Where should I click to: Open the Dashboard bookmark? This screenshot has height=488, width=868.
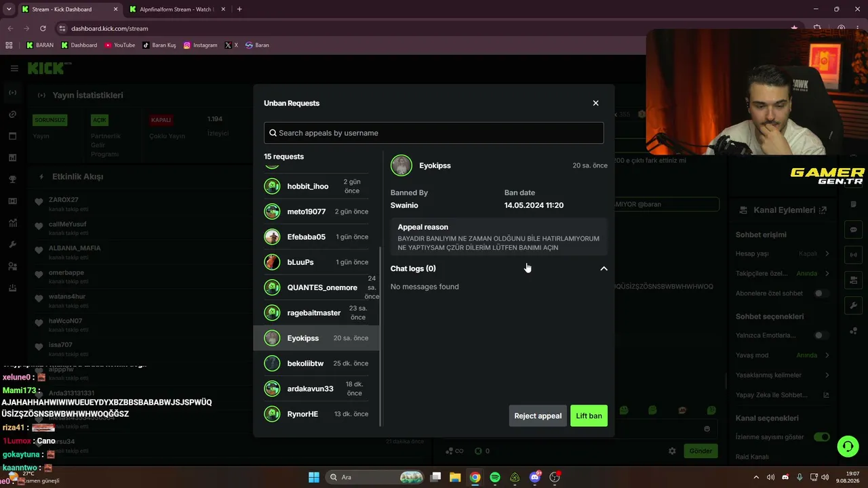pyautogui.click(x=79, y=45)
